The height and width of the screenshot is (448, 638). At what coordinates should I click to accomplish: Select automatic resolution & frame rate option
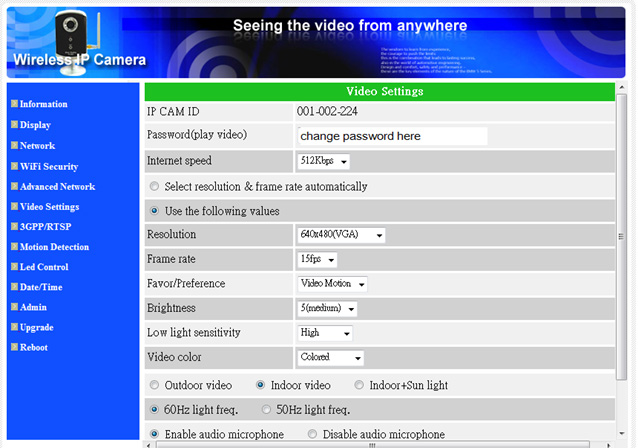(x=153, y=186)
